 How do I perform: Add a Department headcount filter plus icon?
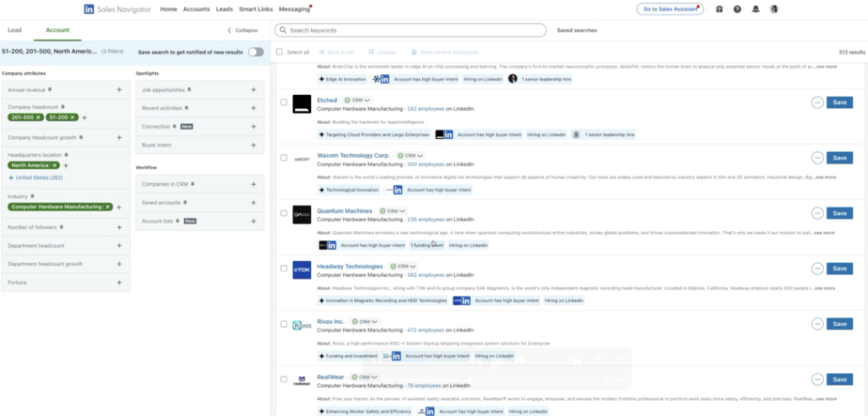[119, 246]
